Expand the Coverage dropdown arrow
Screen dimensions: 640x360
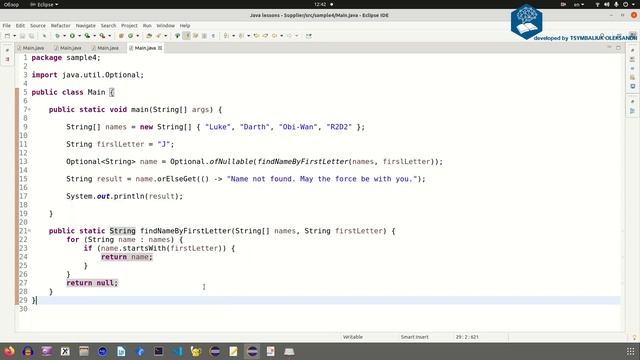94,36
